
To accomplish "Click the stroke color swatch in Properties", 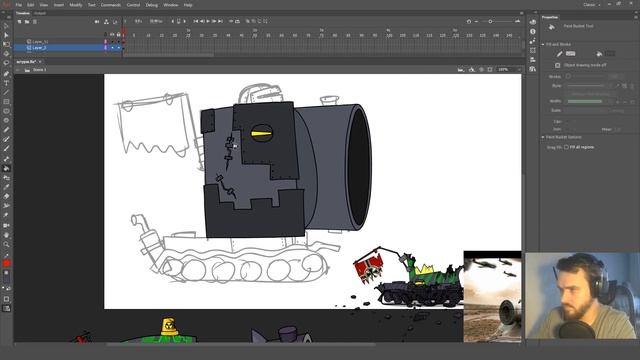I will (570, 54).
